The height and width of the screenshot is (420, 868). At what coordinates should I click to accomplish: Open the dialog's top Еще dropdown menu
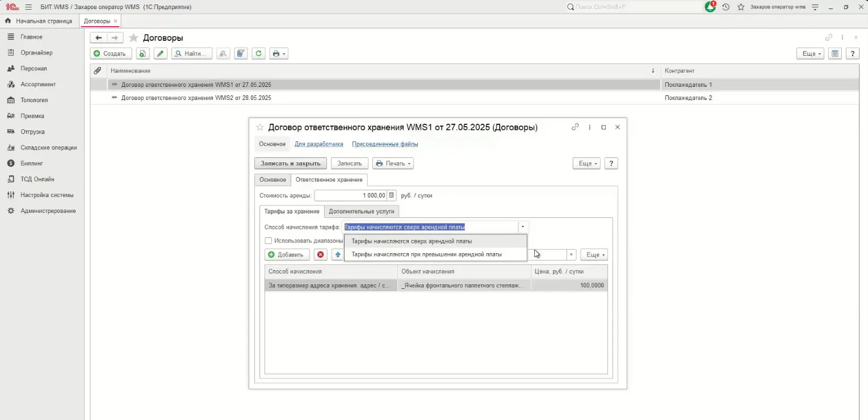[586, 163]
